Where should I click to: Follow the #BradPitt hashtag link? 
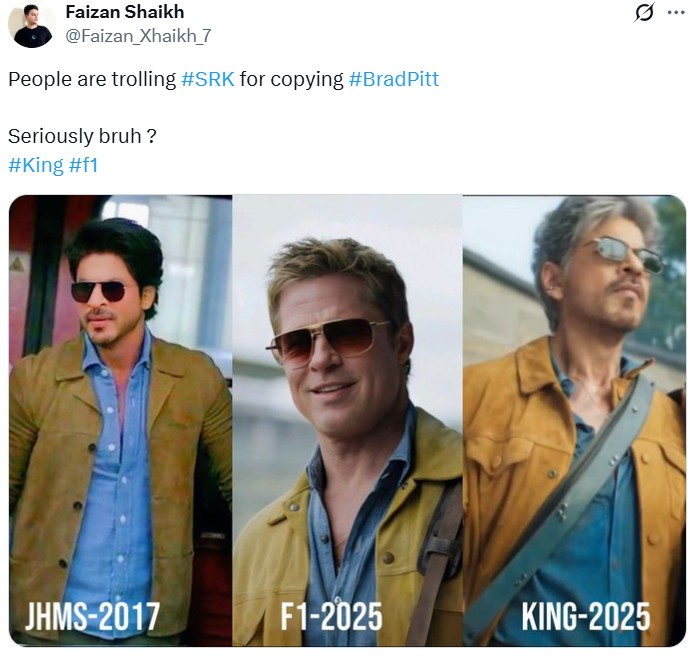(x=393, y=79)
